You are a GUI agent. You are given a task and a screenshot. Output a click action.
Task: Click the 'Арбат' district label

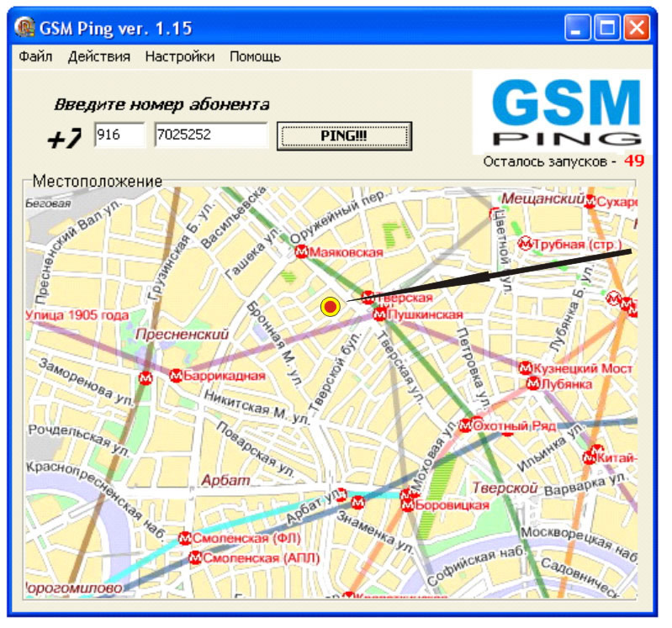point(226,480)
